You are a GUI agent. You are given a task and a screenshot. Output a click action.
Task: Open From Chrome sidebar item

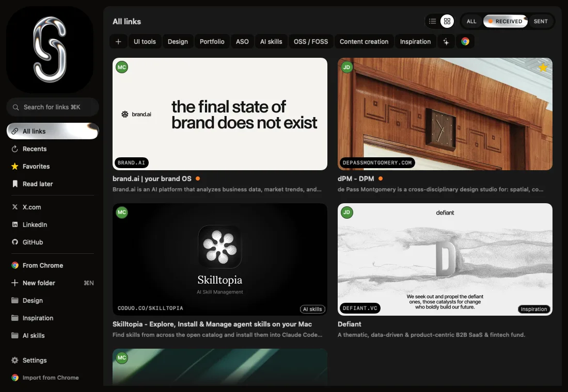pos(53,265)
